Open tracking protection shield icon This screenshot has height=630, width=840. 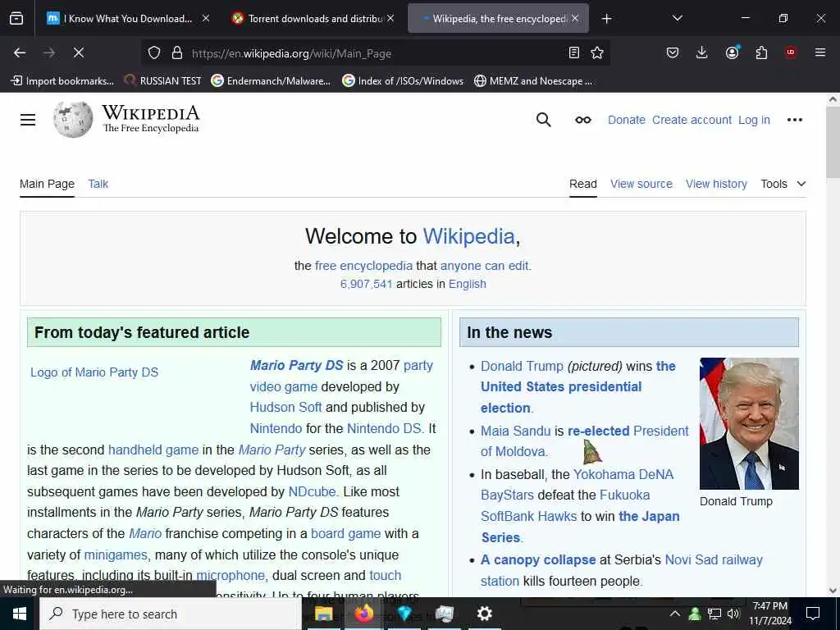click(x=154, y=52)
